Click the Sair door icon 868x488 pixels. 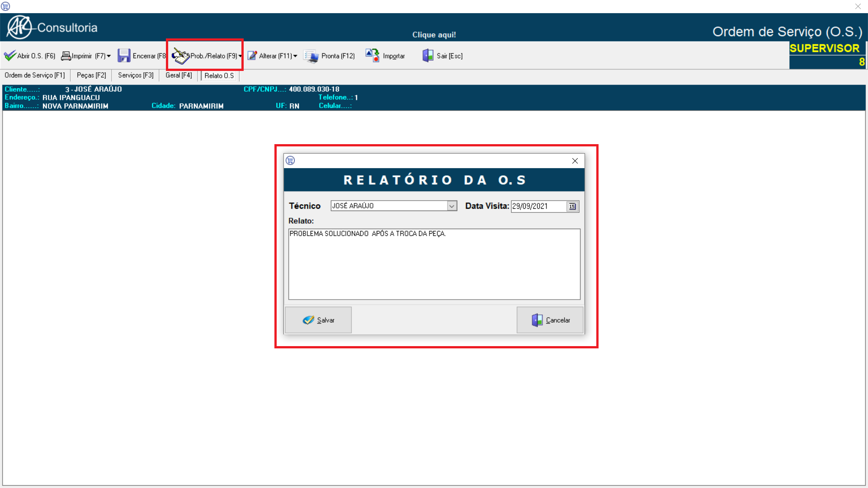[428, 56]
